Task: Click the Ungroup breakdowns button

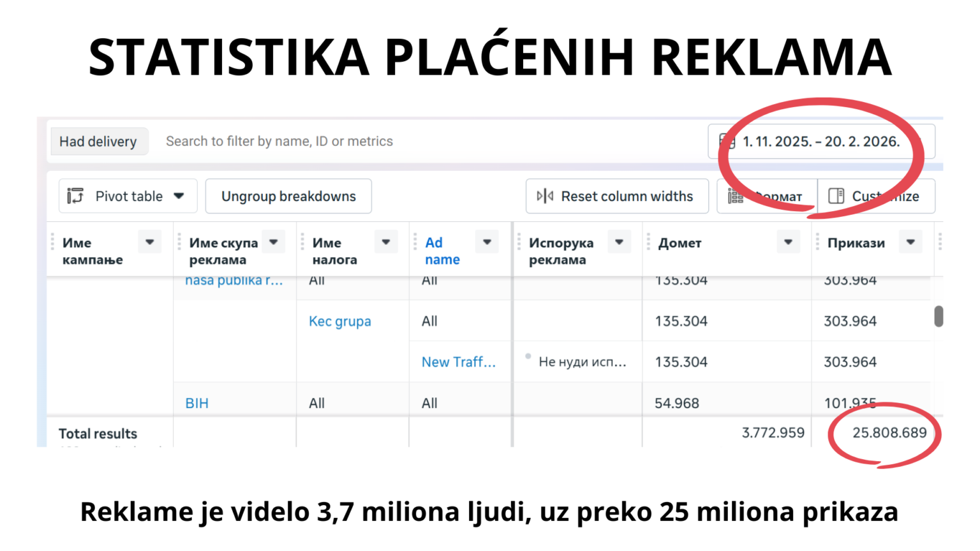Action: coord(288,196)
